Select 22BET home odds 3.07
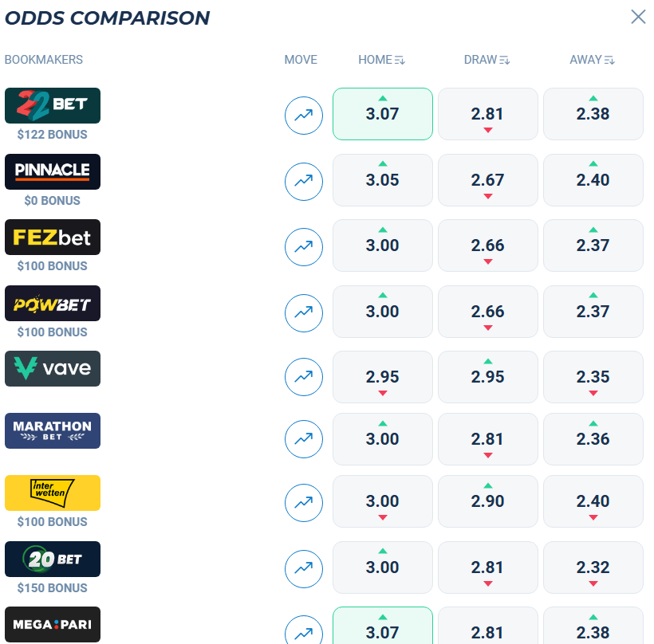654x644 pixels. point(383,114)
